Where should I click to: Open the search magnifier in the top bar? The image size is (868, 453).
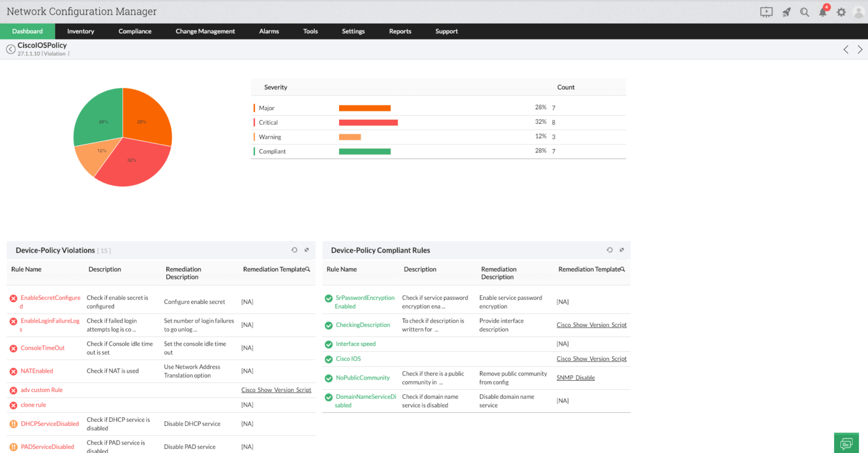point(804,12)
